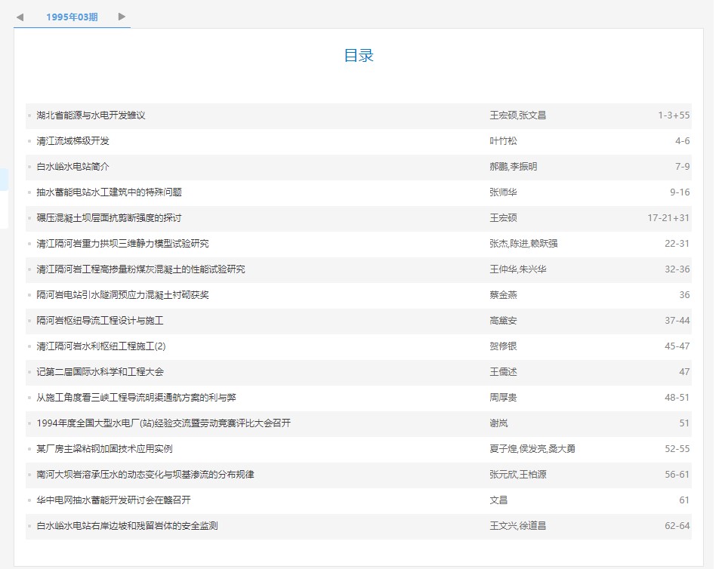Open article 清江隔河岩水利枢纽工程施工(2)

tap(101, 346)
